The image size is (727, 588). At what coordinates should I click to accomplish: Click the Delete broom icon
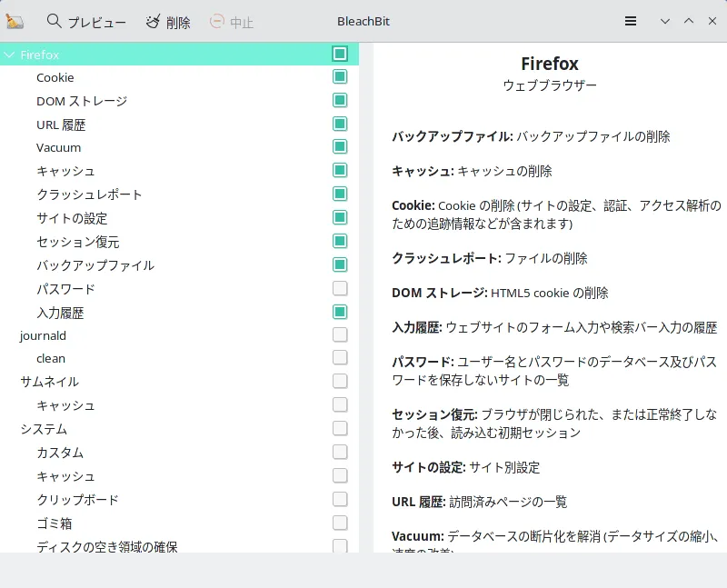point(153,21)
